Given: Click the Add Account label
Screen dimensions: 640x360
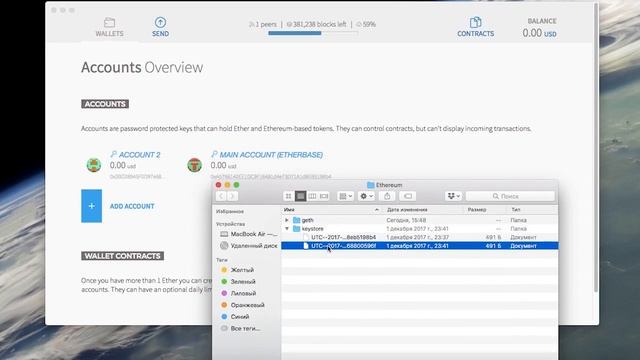Looking at the screenshot, I should (132, 207).
